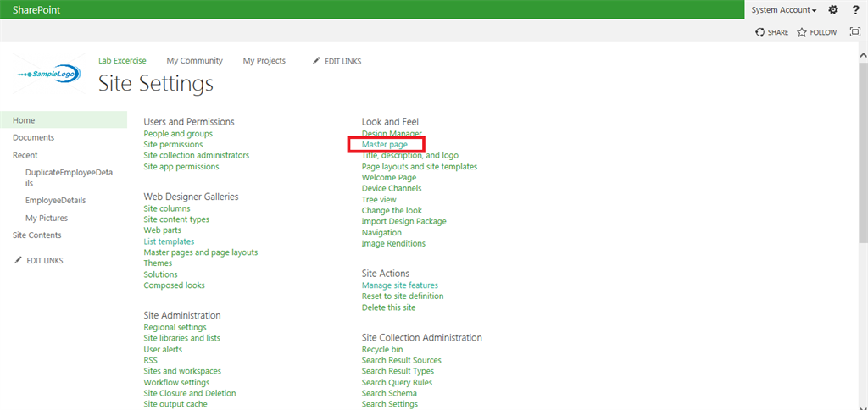The width and height of the screenshot is (868, 410).
Task: Open Composed looks
Action: pyautogui.click(x=175, y=285)
